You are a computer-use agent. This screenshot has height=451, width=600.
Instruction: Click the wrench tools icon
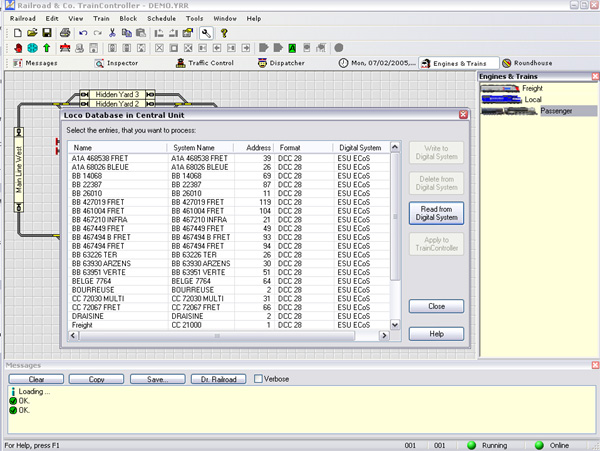click(206, 32)
